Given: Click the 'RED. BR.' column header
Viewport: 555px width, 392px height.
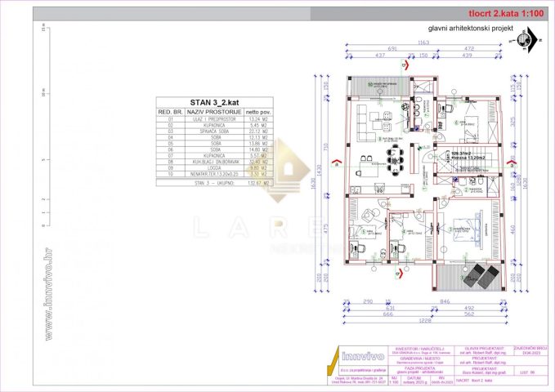Looking at the screenshot, I should (170, 112).
